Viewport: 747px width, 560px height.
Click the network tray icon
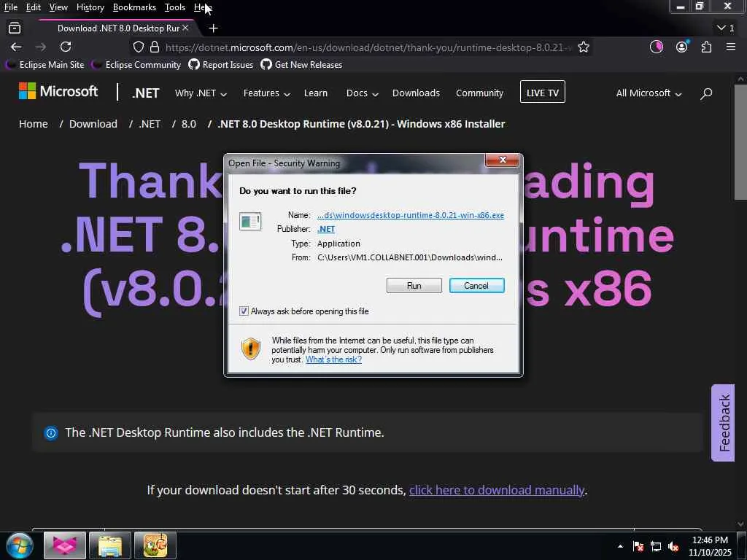coord(656,546)
